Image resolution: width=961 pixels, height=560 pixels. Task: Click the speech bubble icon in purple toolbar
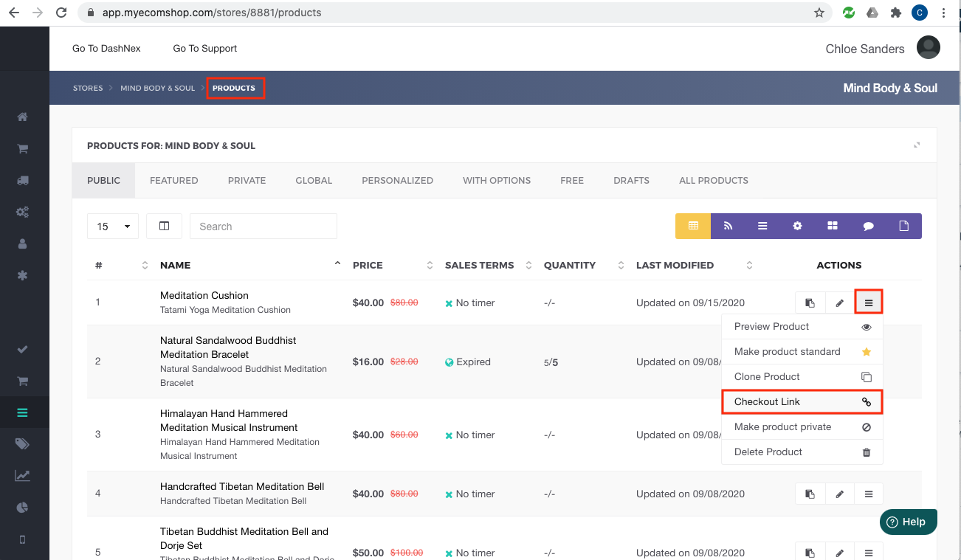point(868,227)
